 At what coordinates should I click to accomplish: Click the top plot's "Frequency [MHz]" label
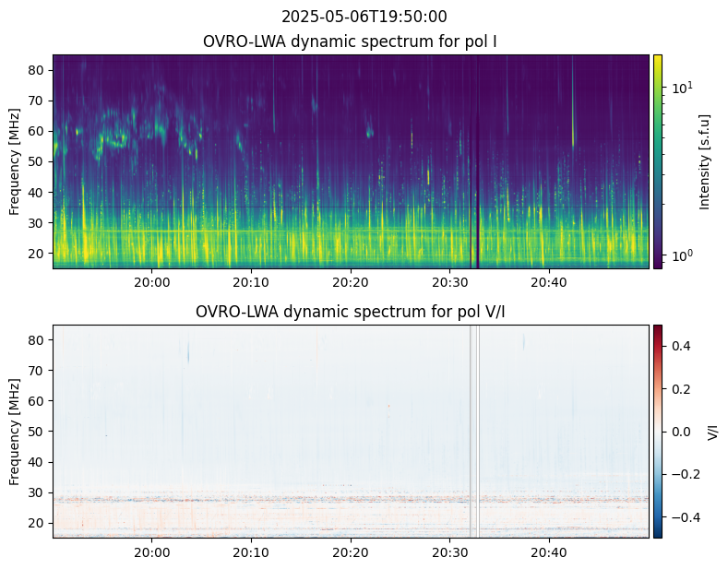coord(16,161)
